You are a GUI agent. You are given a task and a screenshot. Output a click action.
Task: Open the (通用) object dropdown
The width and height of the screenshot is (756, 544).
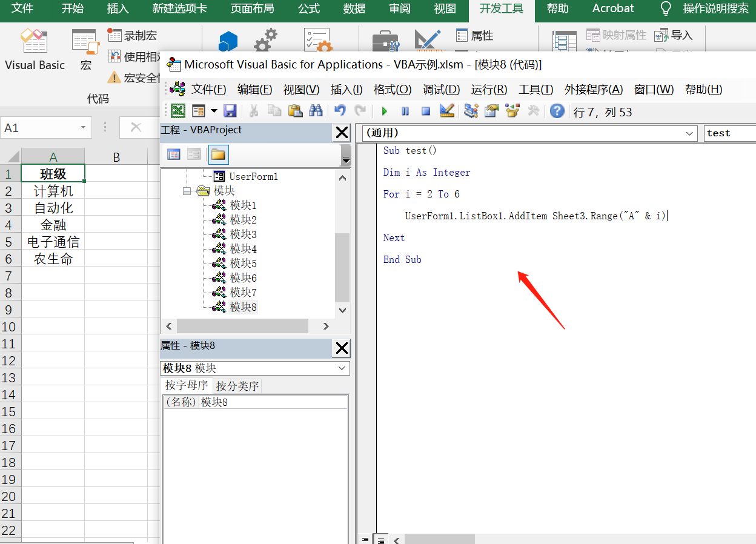(690, 133)
